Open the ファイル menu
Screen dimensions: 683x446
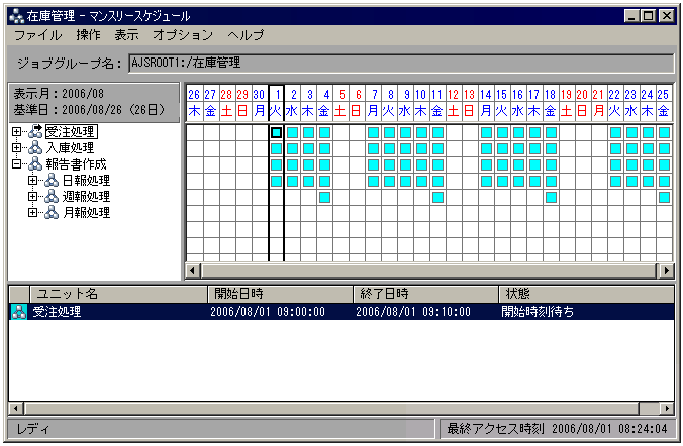coord(38,35)
